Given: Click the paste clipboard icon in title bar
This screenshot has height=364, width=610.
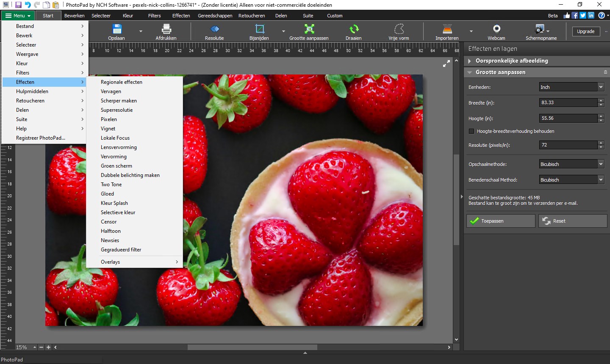Looking at the screenshot, I should point(55,5).
